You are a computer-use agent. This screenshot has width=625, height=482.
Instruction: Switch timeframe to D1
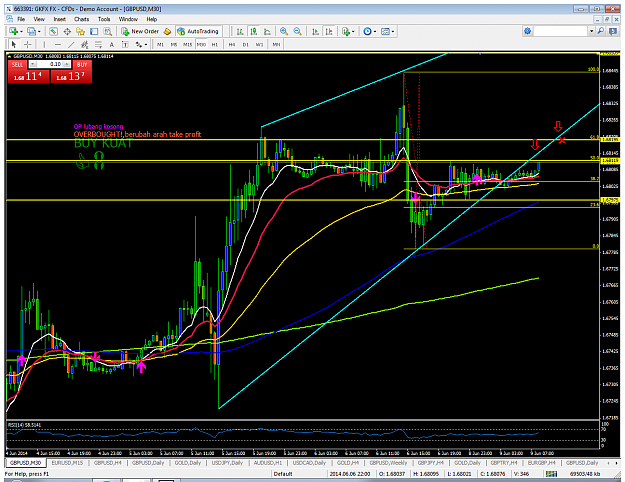[246, 45]
